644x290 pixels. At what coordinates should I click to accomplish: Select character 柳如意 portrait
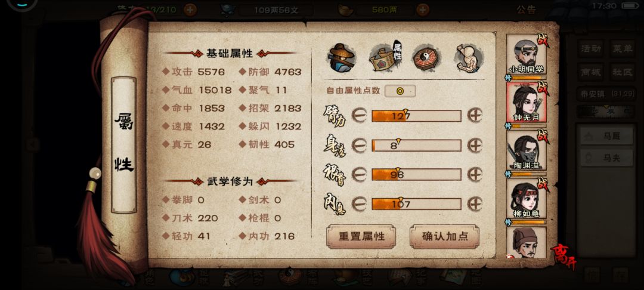[526, 198]
